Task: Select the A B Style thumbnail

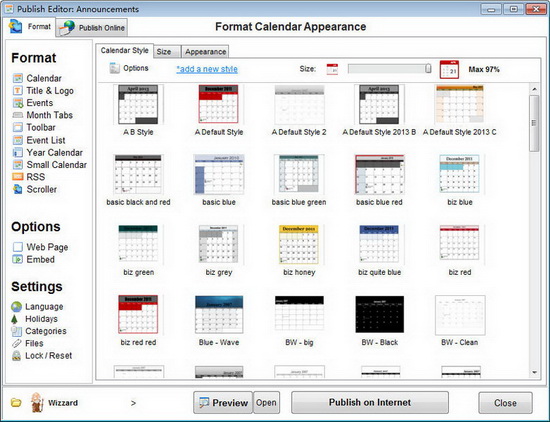Action: pyautogui.click(x=138, y=105)
